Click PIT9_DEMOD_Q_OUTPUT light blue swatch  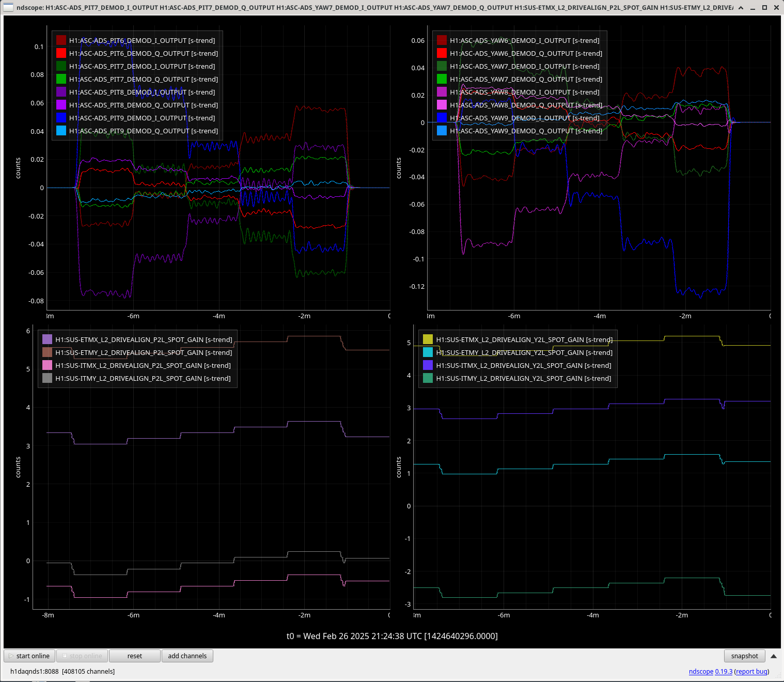pyautogui.click(x=61, y=131)
